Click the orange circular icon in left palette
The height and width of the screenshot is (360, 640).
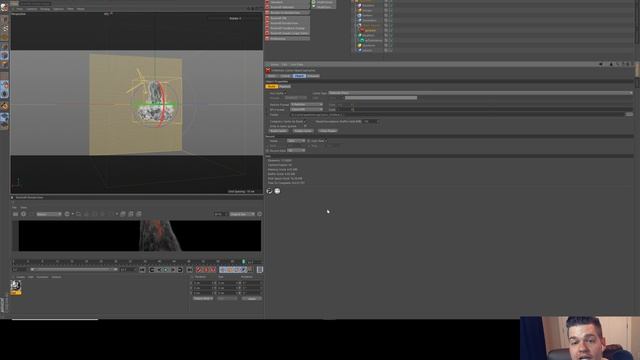[4, 106]
